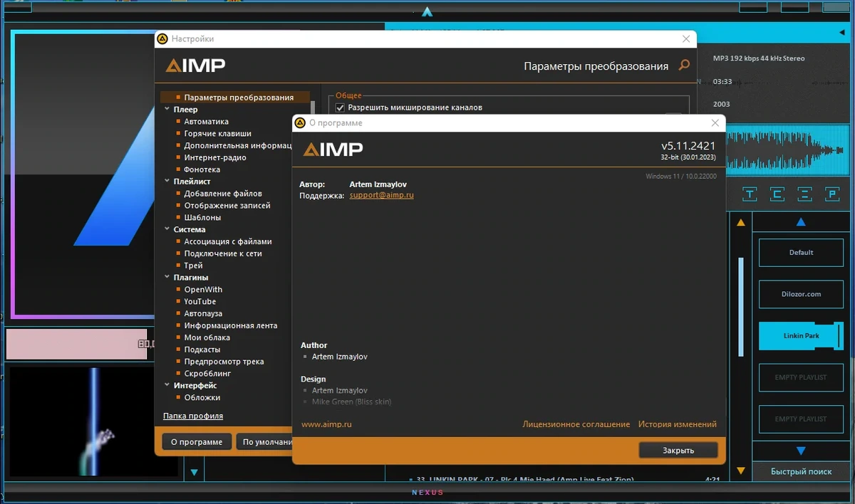The height and width of the screenshot is (504, 855).
Task: Click the AIMP logo in the Настройки window
Action: 195,65
